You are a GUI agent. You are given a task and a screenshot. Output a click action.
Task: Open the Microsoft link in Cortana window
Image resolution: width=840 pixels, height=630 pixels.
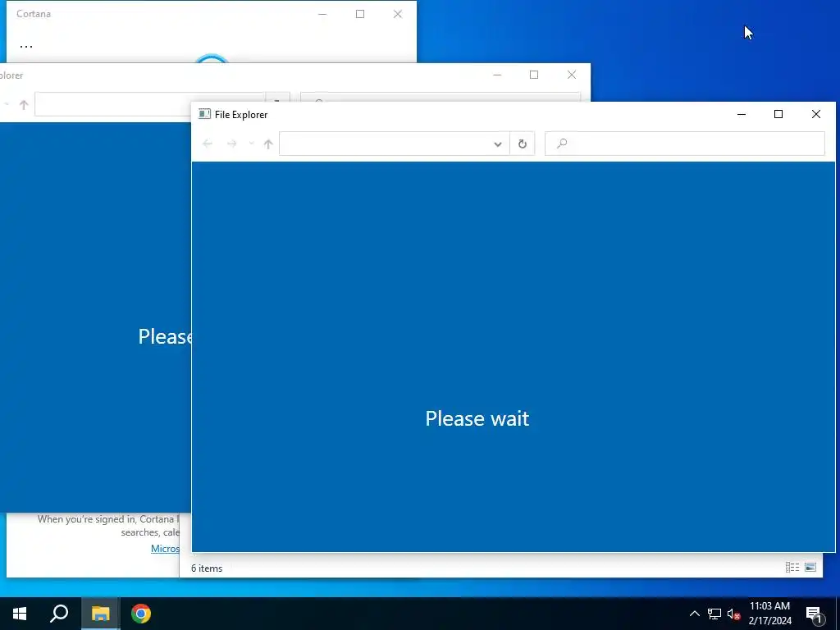click(x=166, y=549)
